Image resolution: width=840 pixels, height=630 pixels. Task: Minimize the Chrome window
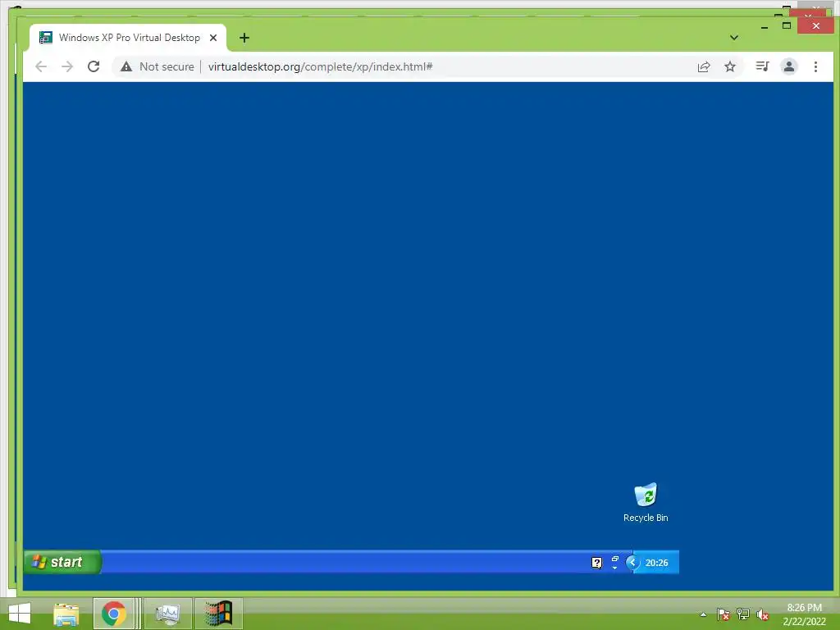click(x=765, y=25)
